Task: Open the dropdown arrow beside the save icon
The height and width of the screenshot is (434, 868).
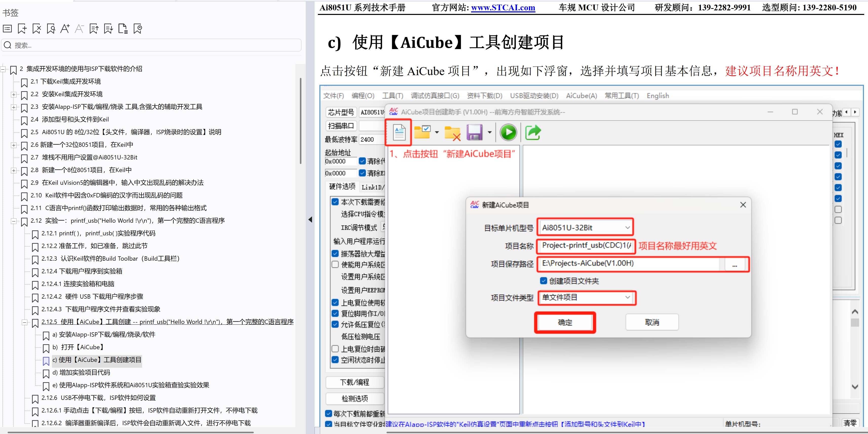Action: pyautogui.click(x=489, y=132)
